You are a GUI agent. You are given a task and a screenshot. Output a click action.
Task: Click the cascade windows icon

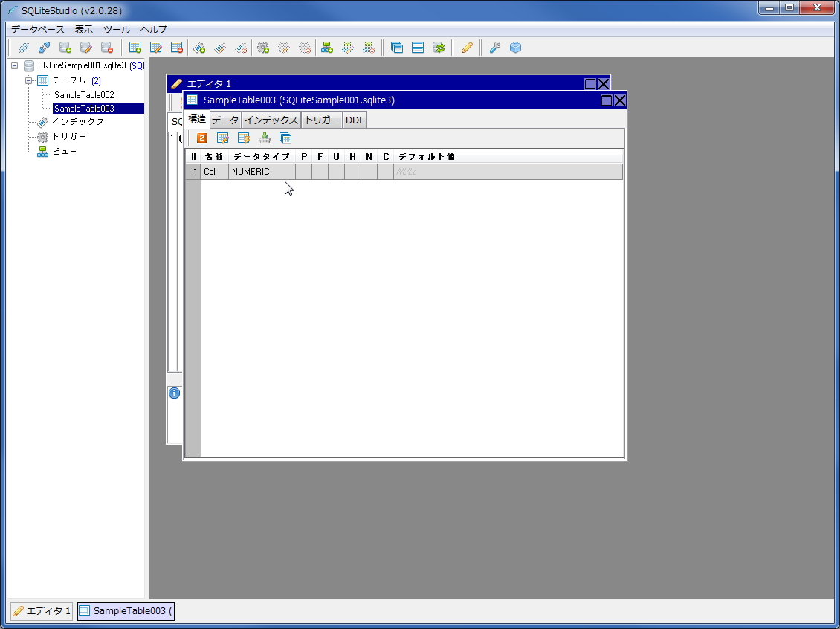pyautogui.click(x=397, y=48)
